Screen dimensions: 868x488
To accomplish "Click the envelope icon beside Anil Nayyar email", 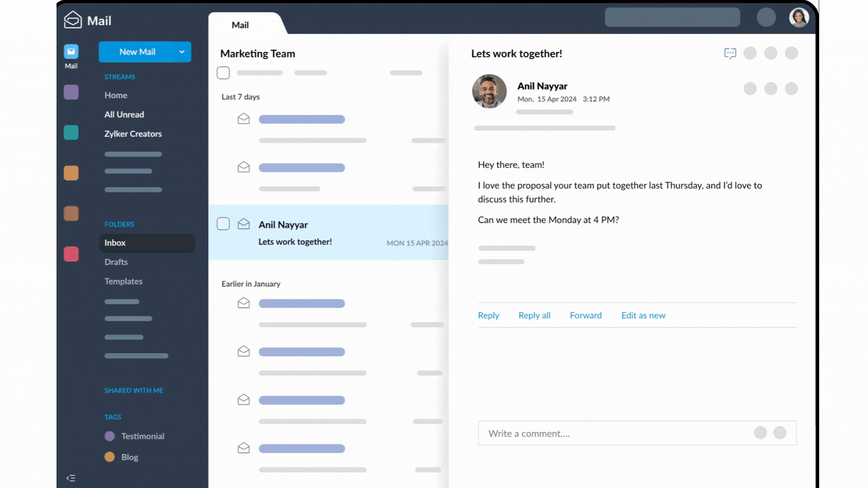I will (x=244, y=224).
